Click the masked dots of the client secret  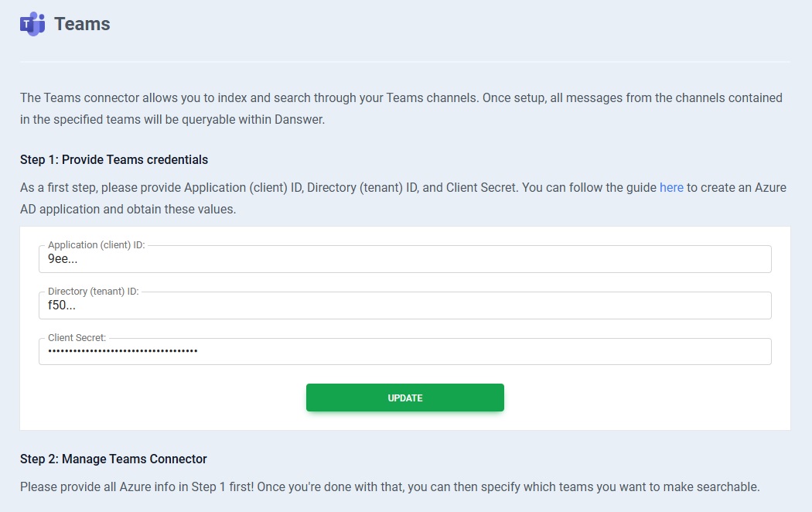[122, 351]
